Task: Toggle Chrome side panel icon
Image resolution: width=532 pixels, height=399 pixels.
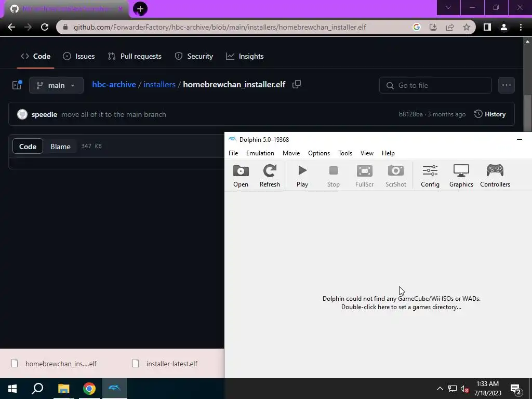Action: (x=487, y=27)
